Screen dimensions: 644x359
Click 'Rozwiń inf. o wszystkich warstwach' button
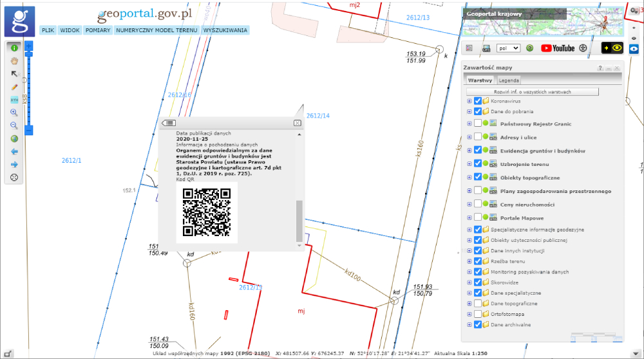pos(533,92)
